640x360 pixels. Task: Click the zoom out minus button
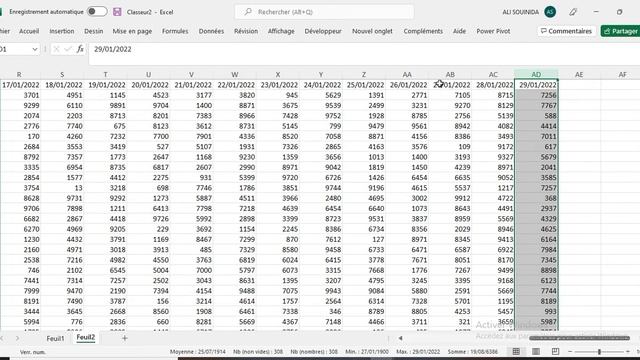(570, 351)
